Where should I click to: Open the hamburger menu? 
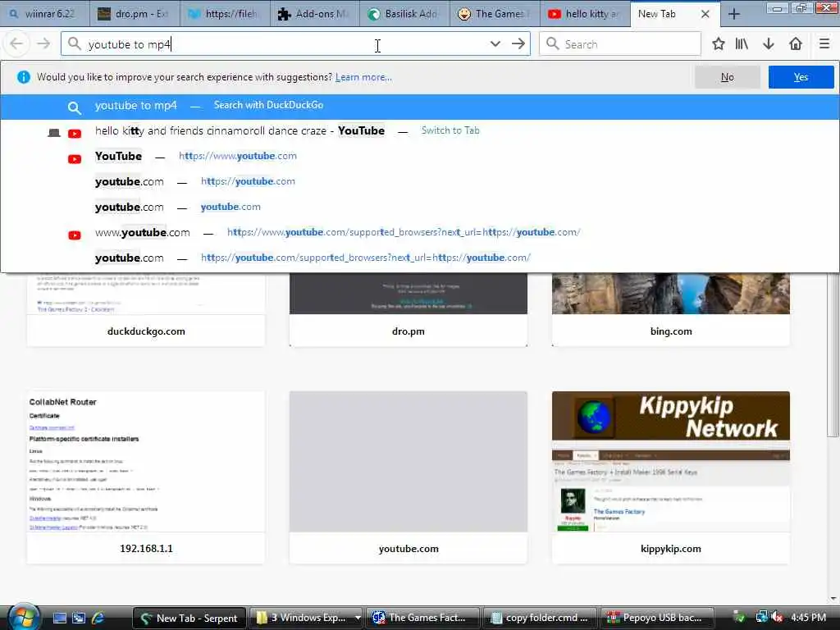click(x=824, y=44)
